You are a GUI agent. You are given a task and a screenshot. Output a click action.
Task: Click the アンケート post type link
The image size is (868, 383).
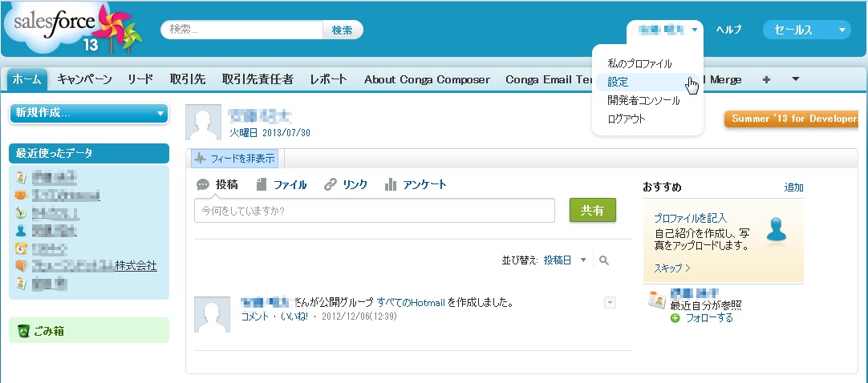(x=424, y=184)
